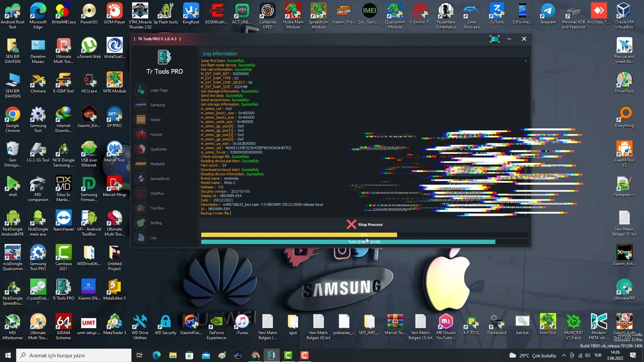The width and height of the screenshot is (644, 362).
Task: Click the Log sidebar icon
Action: click(141, 238)
